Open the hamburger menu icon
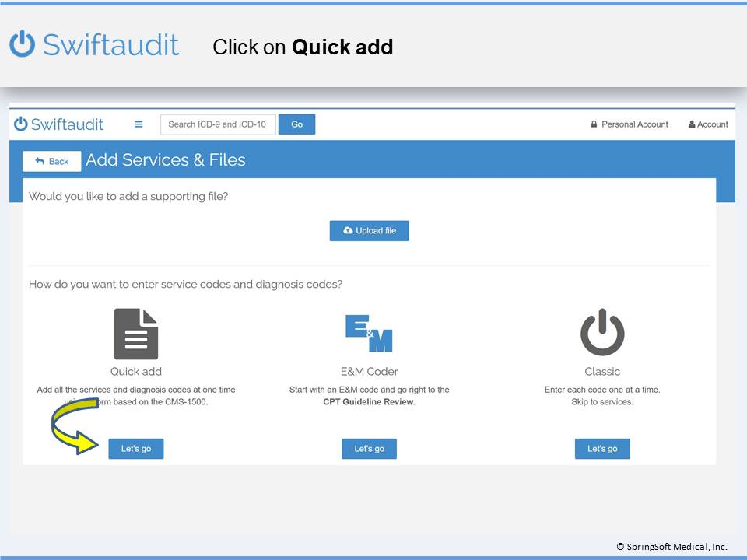The width and height of the screenshot is (747, 560). pos(139,124)
